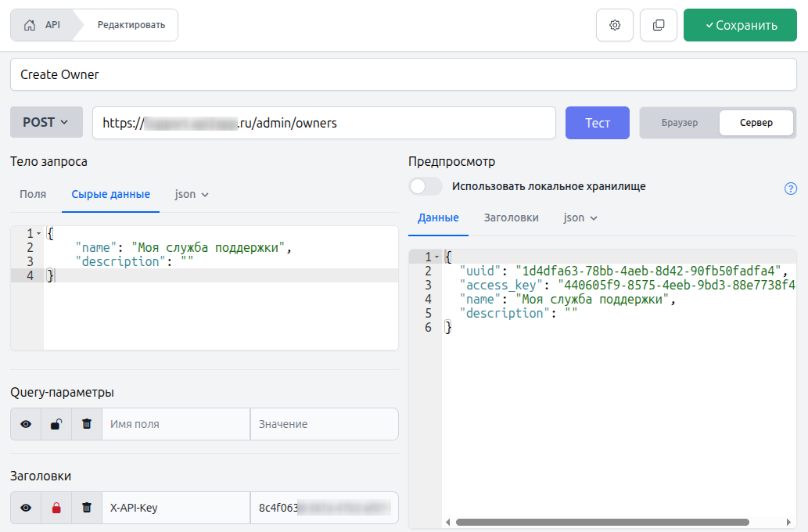
Task: Delete the X-API-Key header via trash icon
Action: coord(87,507)
